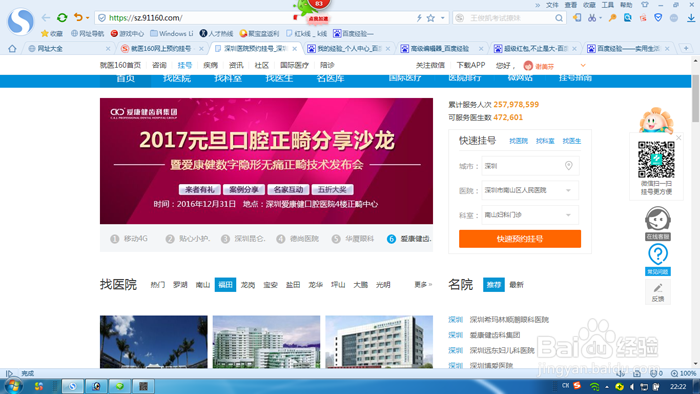Image resolution: width=700 pixels, height=394 pixels.
Task: Open the 百度经验 bookmark
Action: (354, 33)
